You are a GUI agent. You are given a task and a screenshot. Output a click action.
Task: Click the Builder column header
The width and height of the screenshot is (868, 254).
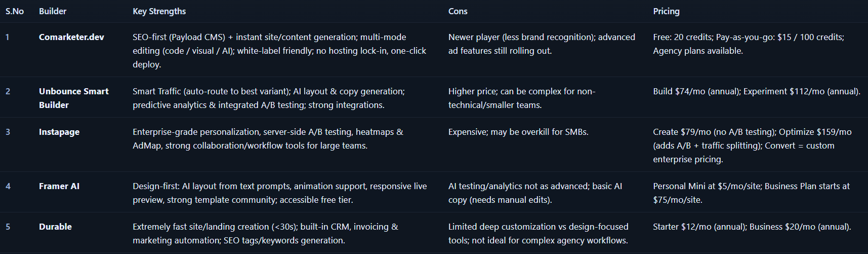coord(53,11)
